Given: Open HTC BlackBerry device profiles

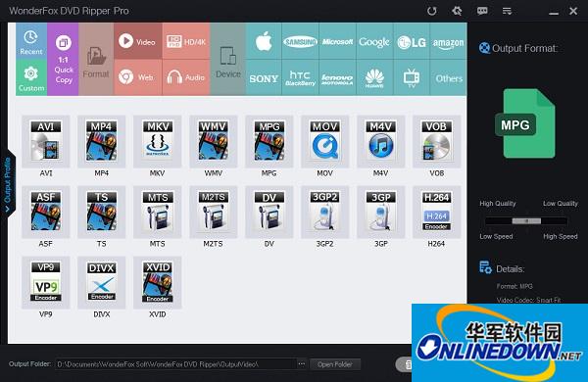Looking at the screenshot, I should [300, 77].
